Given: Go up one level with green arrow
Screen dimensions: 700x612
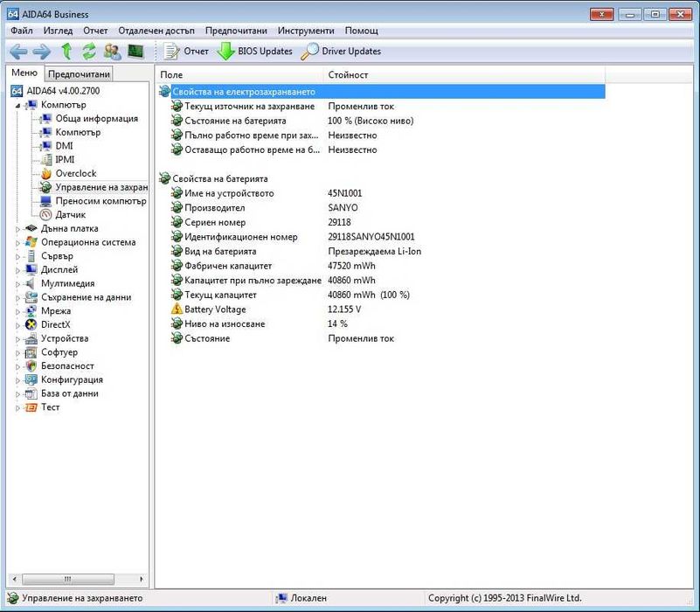Looking at the screenshot, I should 66,52.
